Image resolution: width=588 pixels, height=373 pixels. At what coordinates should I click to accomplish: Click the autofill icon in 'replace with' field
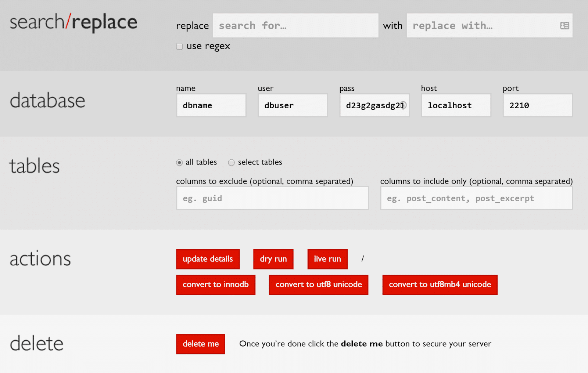pos(564,25)
